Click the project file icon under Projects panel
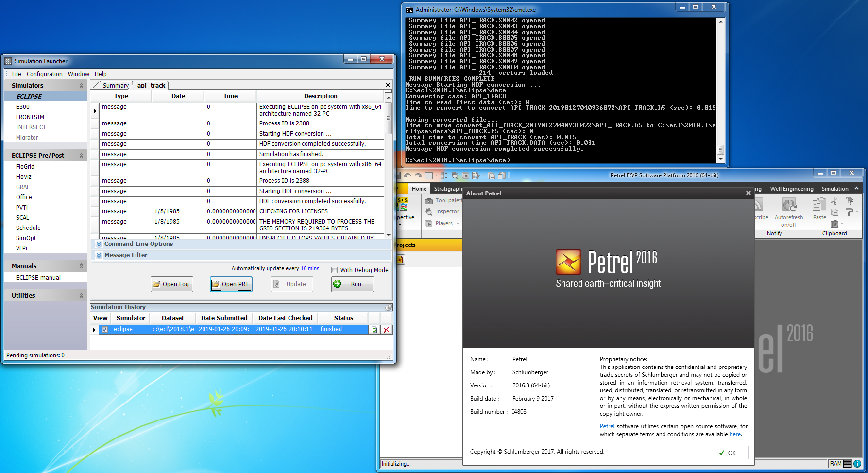 click(400, 260)
